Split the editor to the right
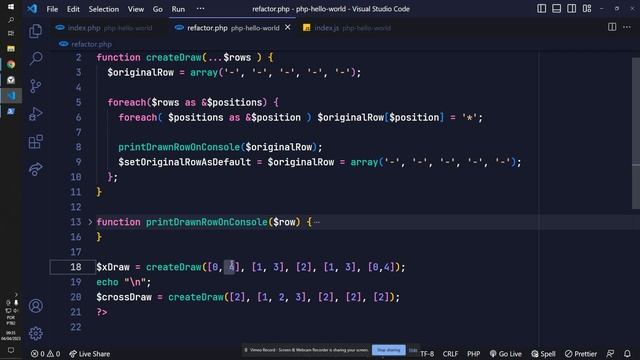 [612, 27]
